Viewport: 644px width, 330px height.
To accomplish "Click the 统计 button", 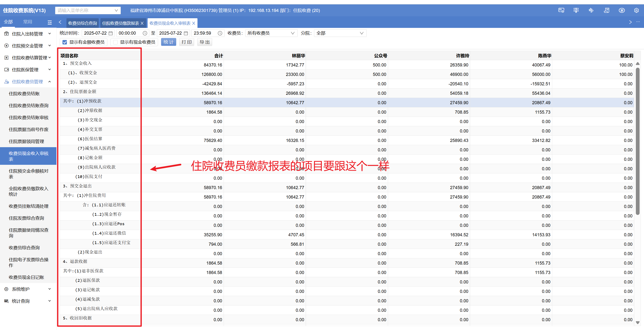I will point(168,42).
